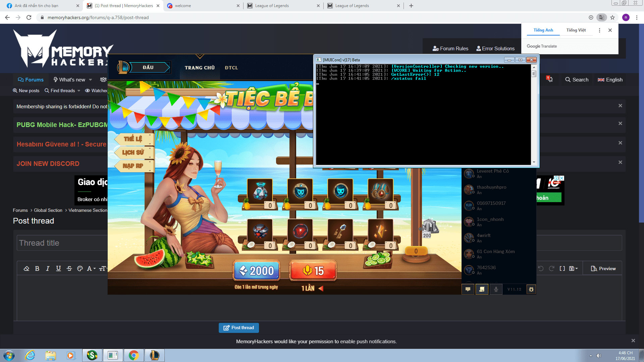Expand the What's new dropdown arrow
This screenshot has height=362, width=644.
(x=91, y=80)
